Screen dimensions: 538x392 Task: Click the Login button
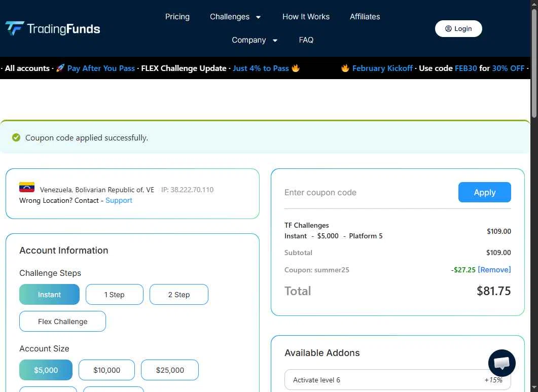point(458,28)
